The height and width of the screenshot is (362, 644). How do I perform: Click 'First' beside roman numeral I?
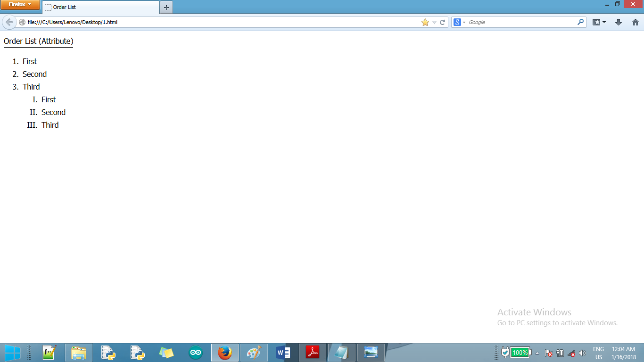[49, 99]
